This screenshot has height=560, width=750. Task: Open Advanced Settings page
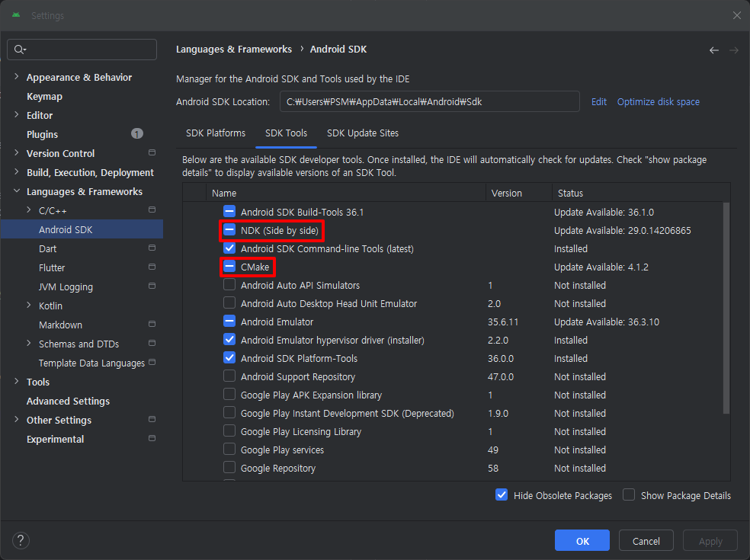68,402
